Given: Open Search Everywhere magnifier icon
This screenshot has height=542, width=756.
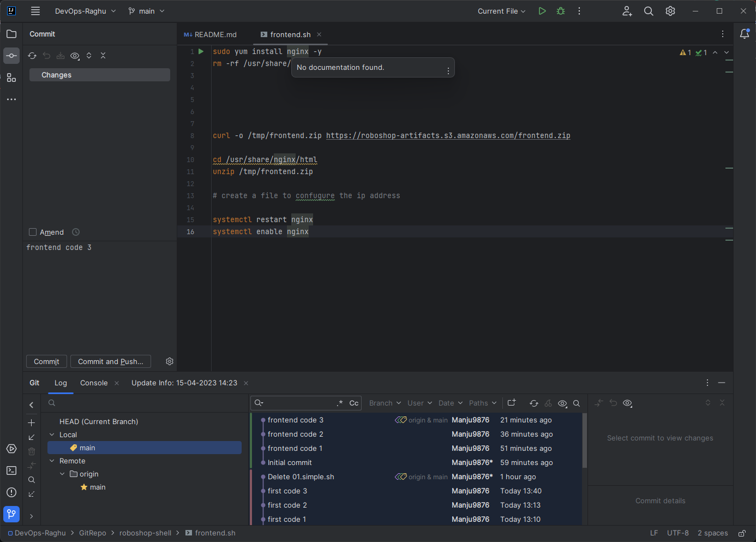Looking at the screenshot, I should (x=649, y=10).
